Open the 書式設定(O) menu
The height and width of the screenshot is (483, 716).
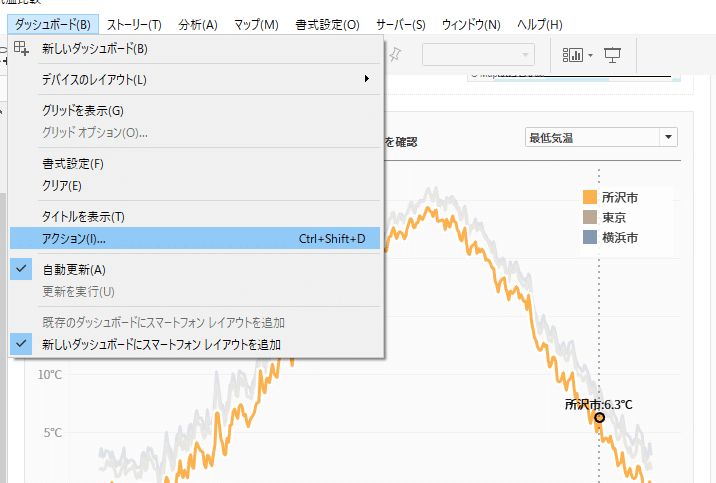pyautogui.click(x=327, y=25)
